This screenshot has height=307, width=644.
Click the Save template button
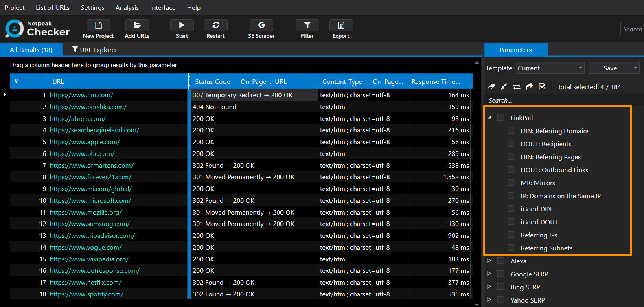610,68
